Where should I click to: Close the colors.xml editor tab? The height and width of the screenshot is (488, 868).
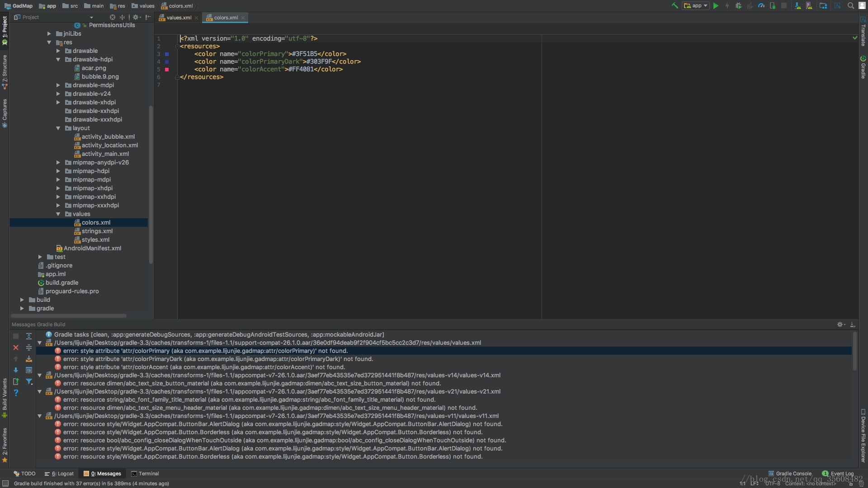[243, 18]
